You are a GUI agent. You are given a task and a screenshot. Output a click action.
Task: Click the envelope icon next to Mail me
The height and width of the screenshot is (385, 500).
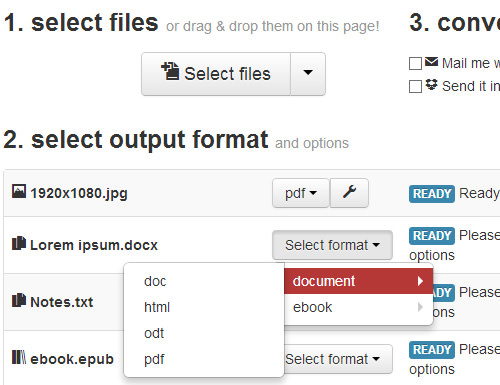431,62
